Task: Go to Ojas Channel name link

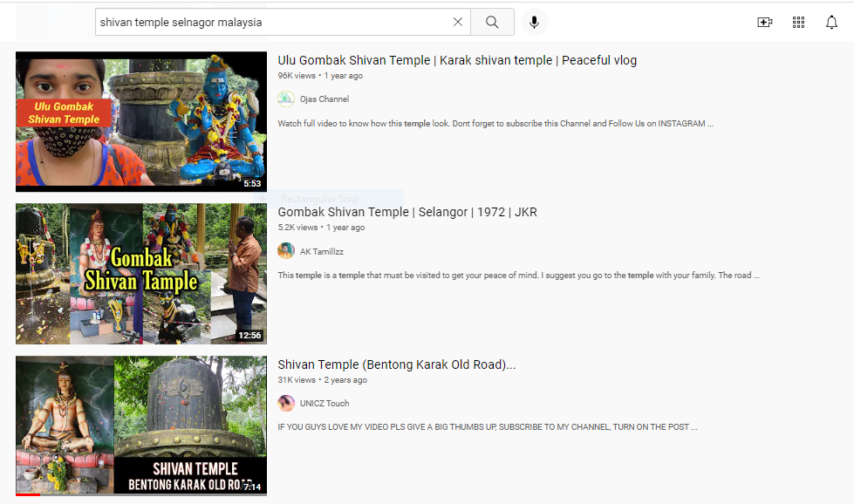Action: pos(325,99)
